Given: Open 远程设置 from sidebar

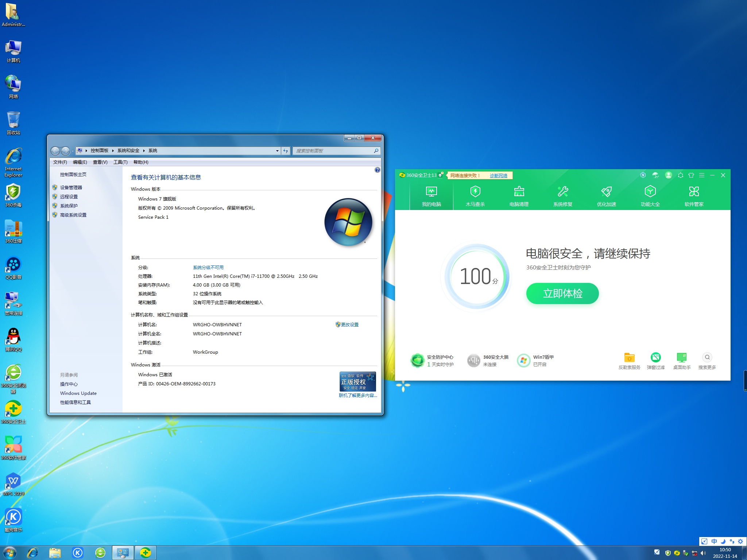Looking at the screenshot, I should click(69, 197).
